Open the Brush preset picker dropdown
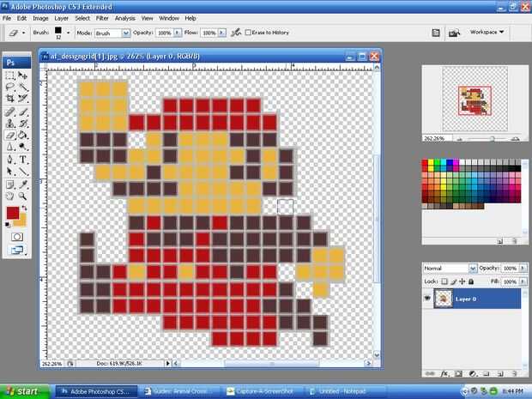 click(x=68, y=33)
